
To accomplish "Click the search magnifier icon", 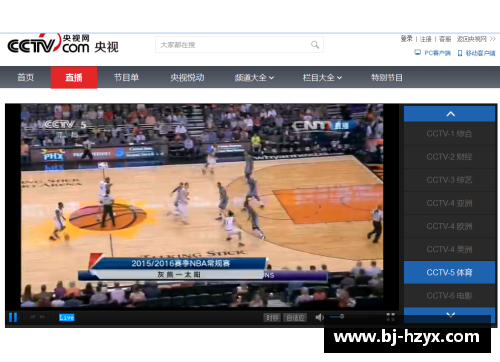I will coord(315,45).
